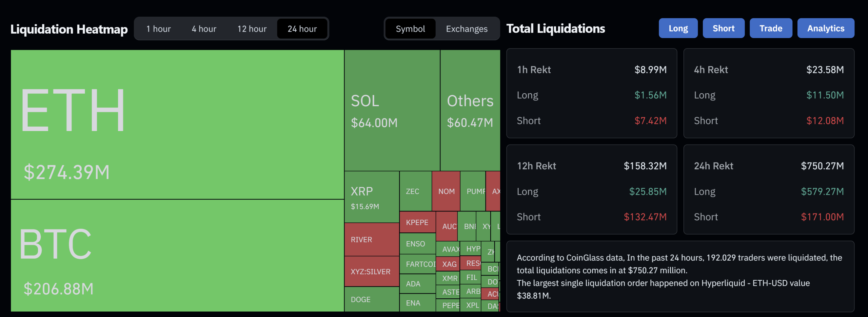
Task: Open the 12 hour liquidation view
Action: coord(252,29)
